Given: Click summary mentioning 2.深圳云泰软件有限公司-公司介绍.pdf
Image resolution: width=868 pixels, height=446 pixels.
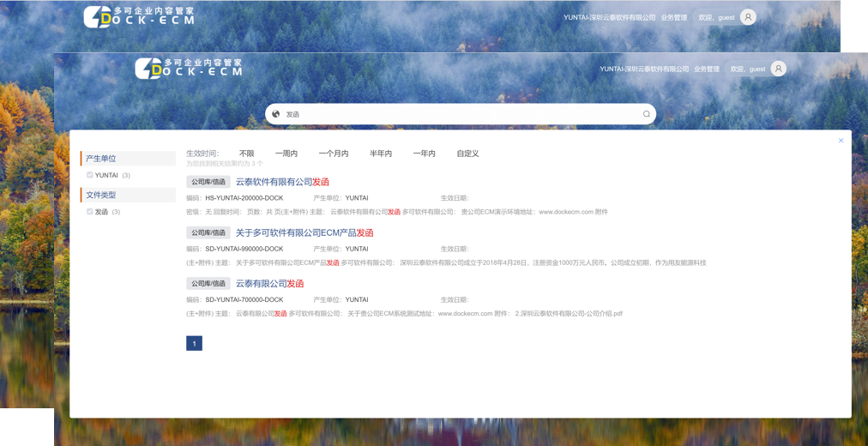Looking at the screenshot, I should coord(405,314).
